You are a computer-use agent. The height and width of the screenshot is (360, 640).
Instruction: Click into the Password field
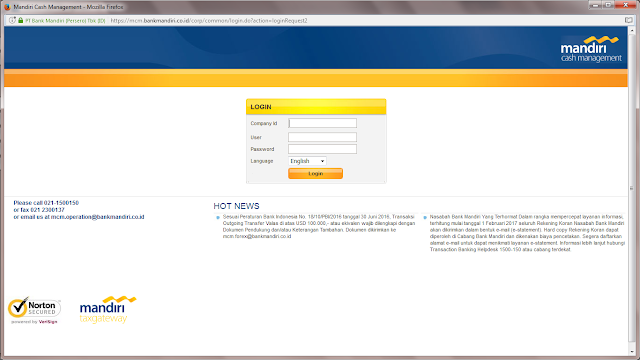(322, 149)
